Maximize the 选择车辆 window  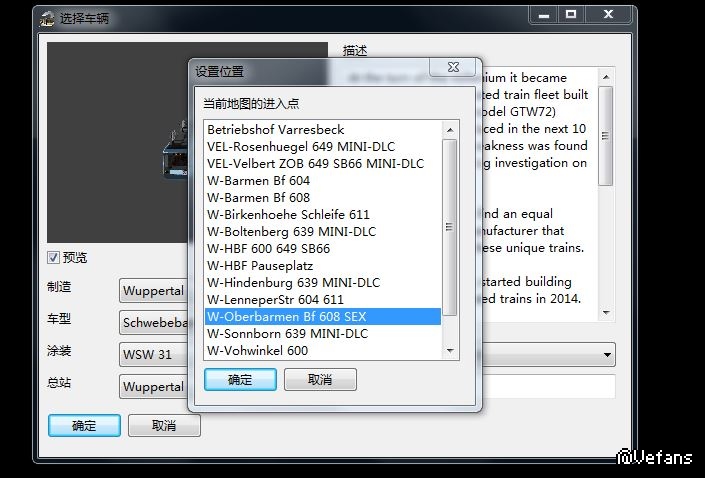571,15
